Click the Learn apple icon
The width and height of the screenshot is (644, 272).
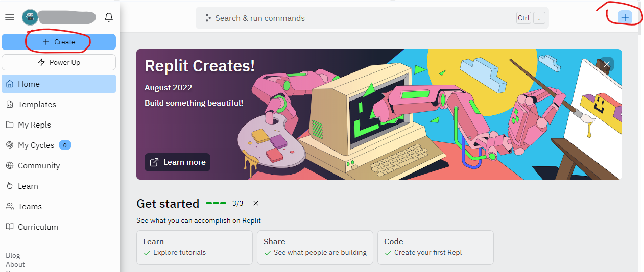[x=10, y=186]
